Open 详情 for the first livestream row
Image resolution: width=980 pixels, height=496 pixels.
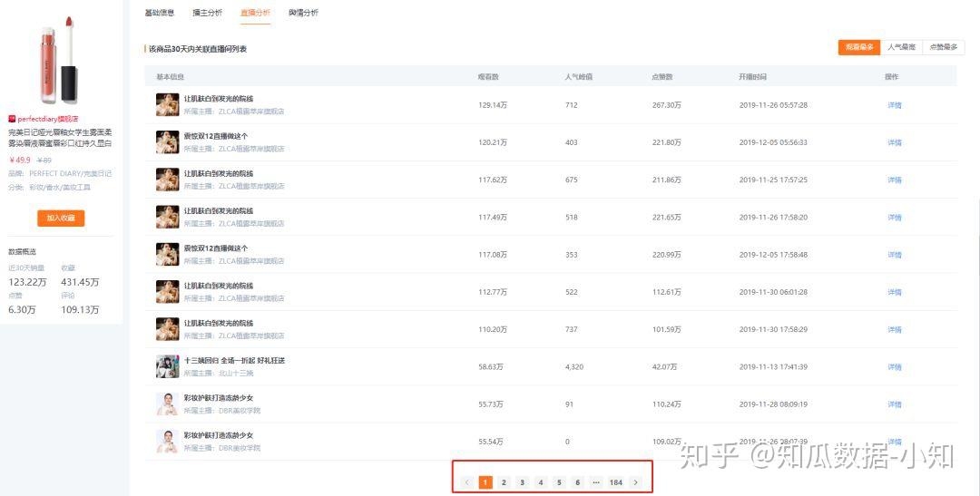[895, 105]
